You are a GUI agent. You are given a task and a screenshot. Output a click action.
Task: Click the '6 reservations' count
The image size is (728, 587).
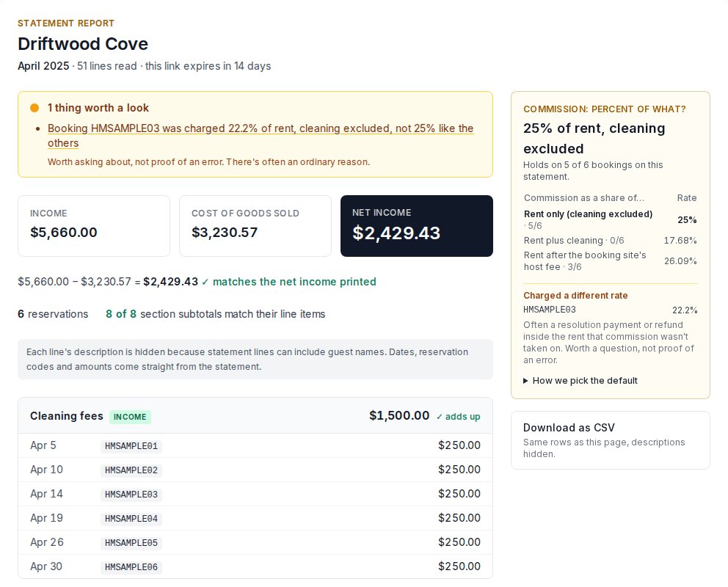[53, 314]
